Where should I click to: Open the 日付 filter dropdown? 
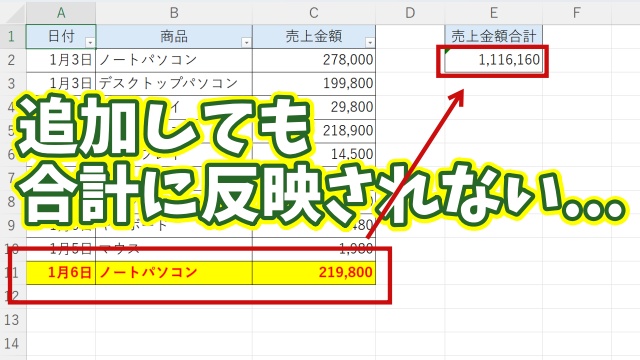(90, 42)
